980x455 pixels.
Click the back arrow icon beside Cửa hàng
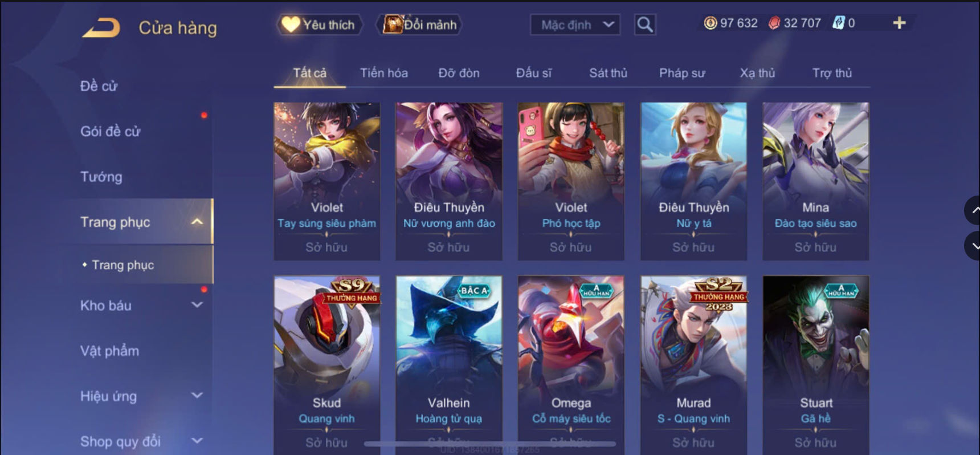coord(101,27)
